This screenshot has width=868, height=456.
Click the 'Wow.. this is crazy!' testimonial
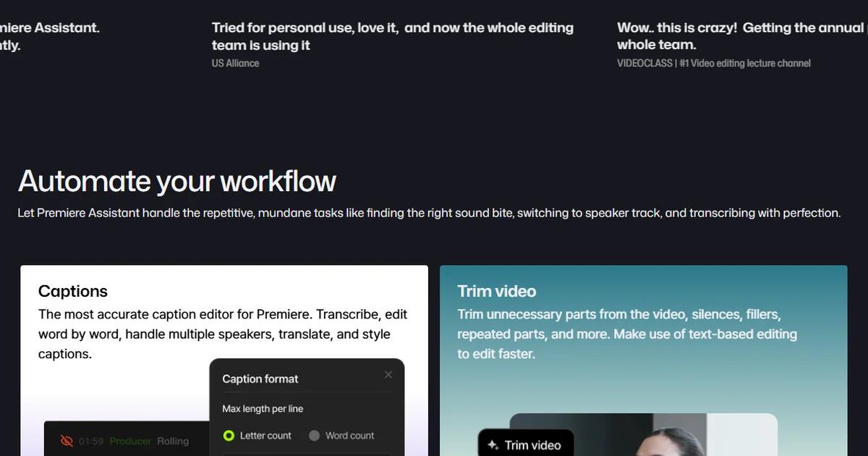pyautogui.click(x=741, y=36)
